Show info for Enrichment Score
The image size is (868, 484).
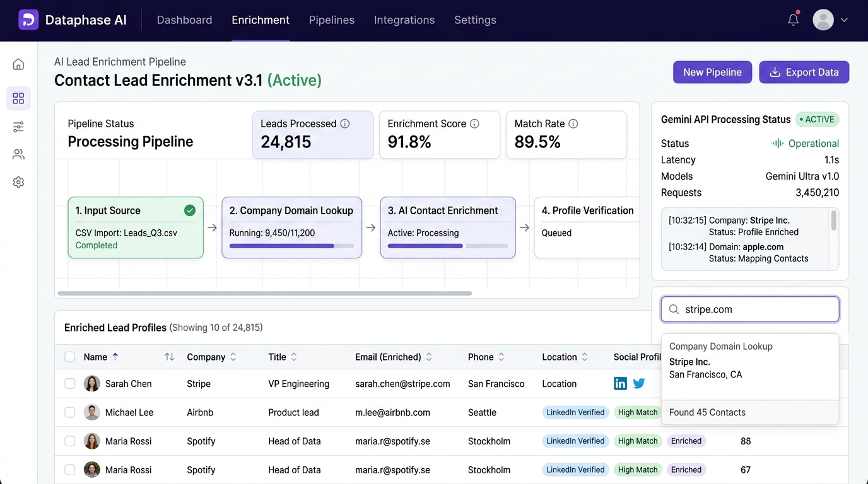474,124
